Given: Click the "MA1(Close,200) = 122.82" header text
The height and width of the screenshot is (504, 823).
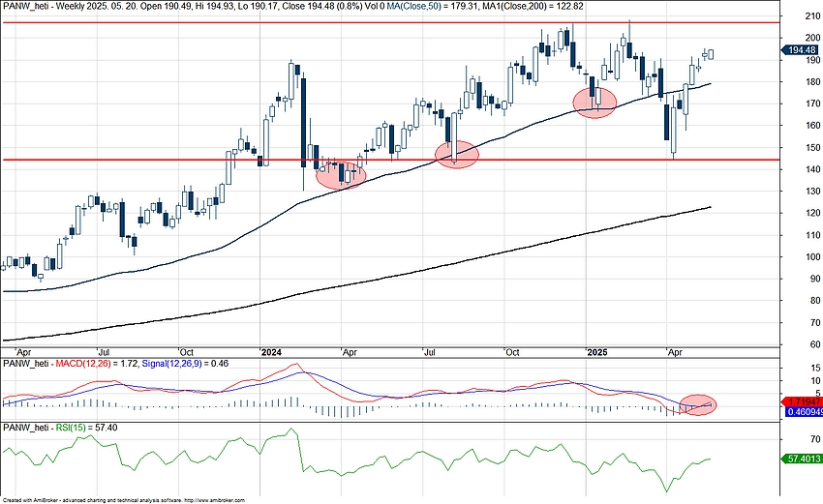Looking at the screenshot, I should pyautogui.click(x=533, y=6).
